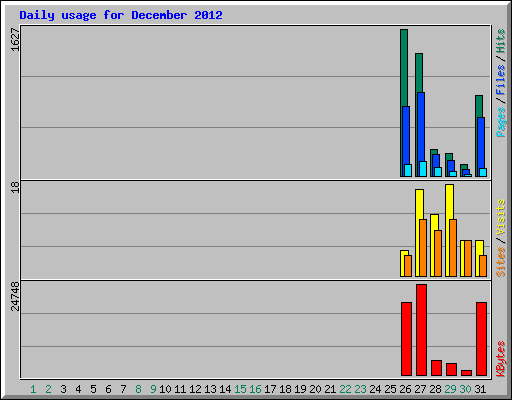Click the cyan "Pages" legend label
The height and width of the screenshot is (400, 512).
coord(500,122)
